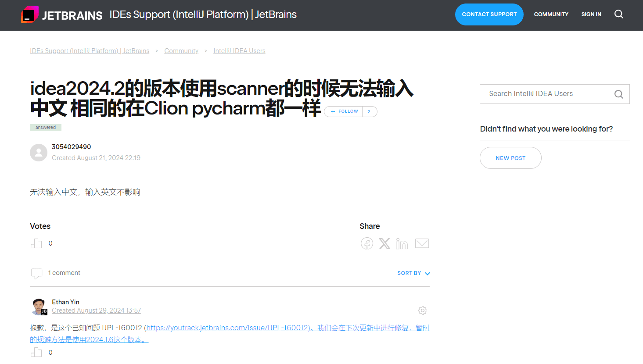Share post on Facebook
The width and height of the screenshot is (643, 364).
367,243
